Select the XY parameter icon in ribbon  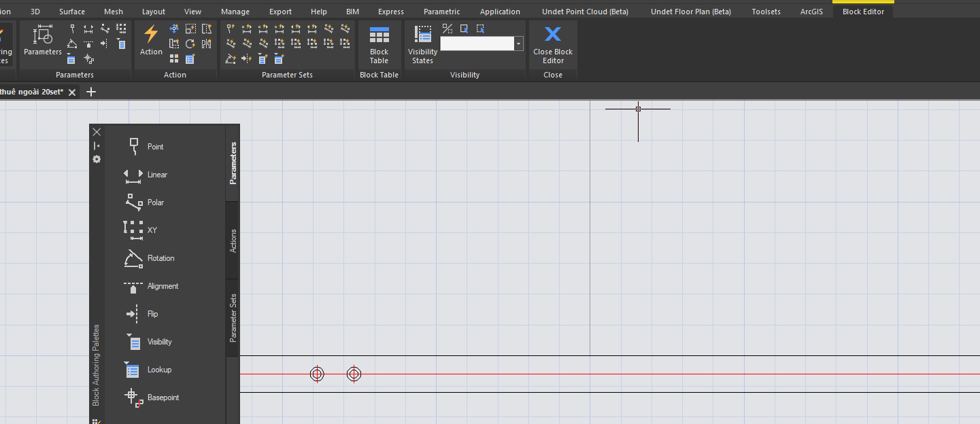pos(122,29)
